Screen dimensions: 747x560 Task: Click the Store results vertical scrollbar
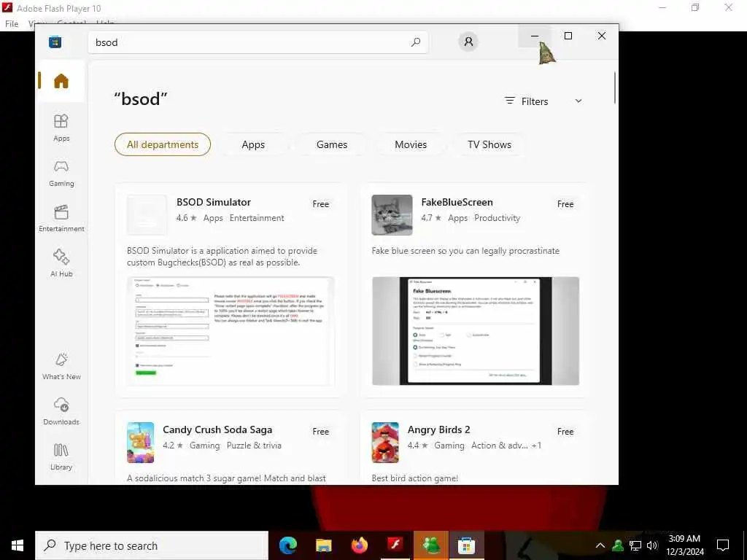(615, 87)
